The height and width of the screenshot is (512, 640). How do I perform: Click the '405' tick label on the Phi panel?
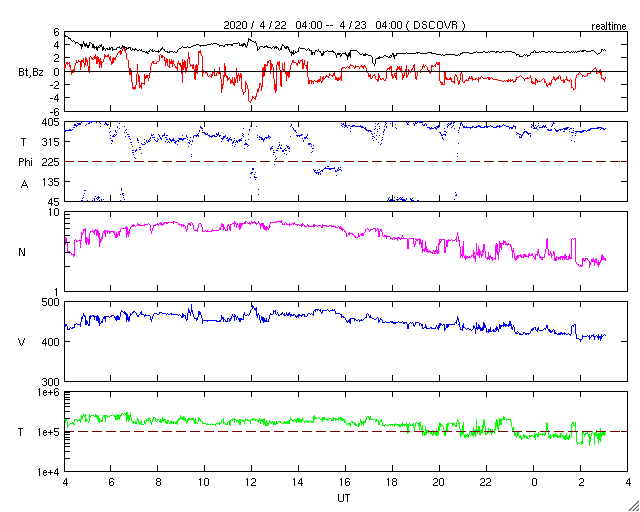(51, 122)
